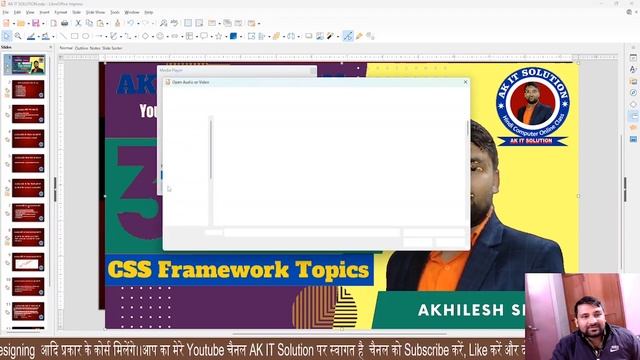This screenshot has width=640, height=360.
Task: Open the Navigator compass in right sidebar
Action: click(x=633, y=93)
